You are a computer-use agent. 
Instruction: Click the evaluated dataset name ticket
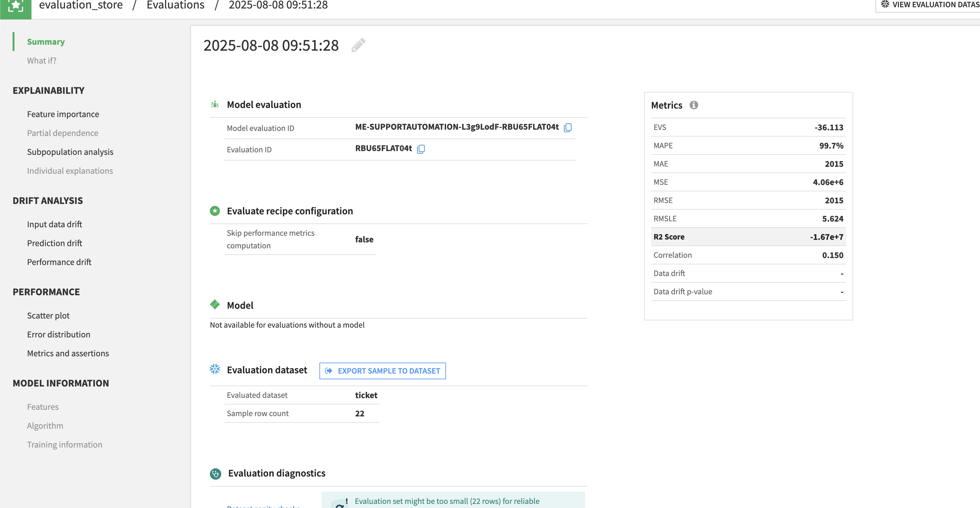(366, 395)
